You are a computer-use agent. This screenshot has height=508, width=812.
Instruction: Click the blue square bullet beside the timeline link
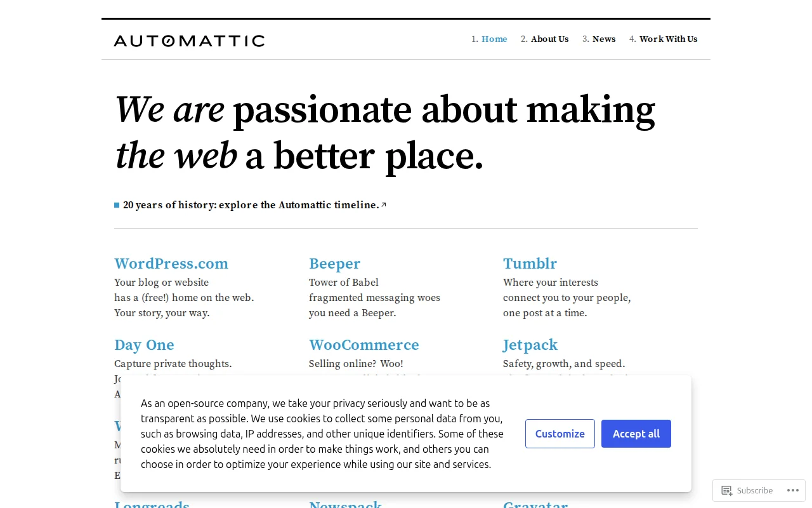(116, 205)
